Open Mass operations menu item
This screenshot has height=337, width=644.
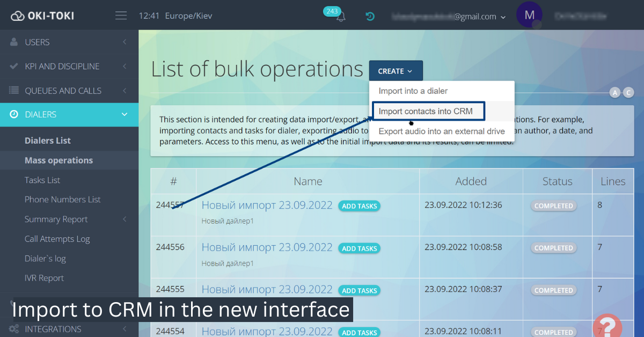click(58, 160)
